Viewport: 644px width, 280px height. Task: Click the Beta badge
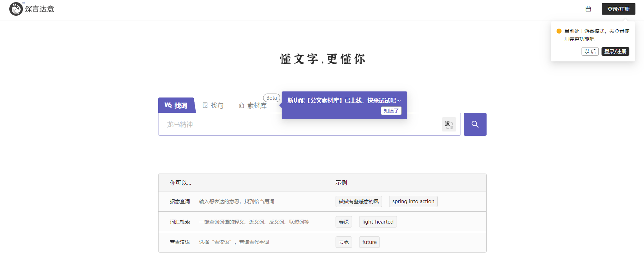272,98
